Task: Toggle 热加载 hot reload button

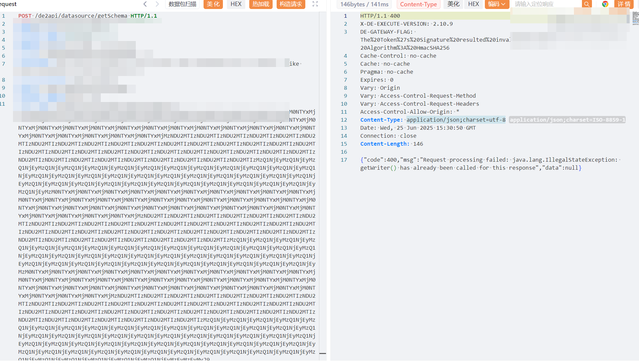Action: click(x=261, y=4)
